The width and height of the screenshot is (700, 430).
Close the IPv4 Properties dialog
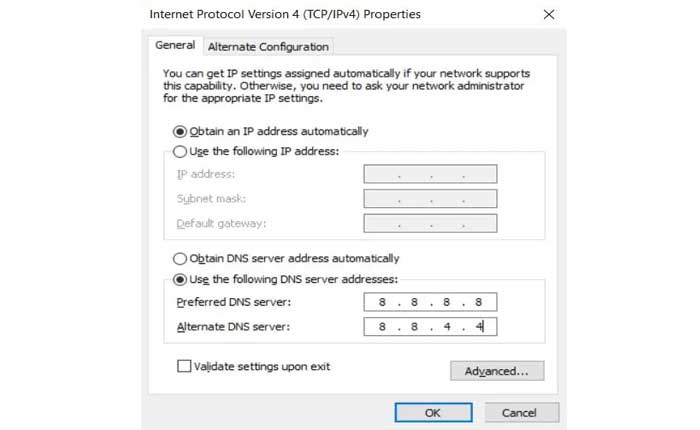[x=549, y=15]
